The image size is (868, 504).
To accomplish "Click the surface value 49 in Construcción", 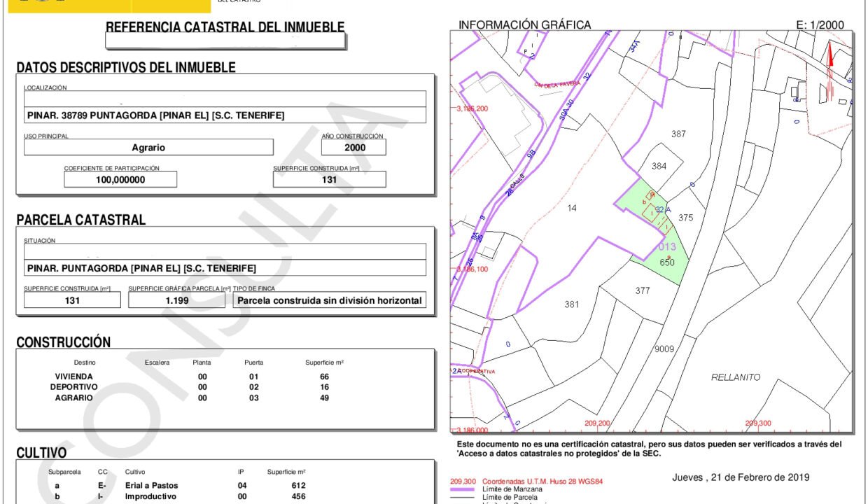I will [324, 398].
